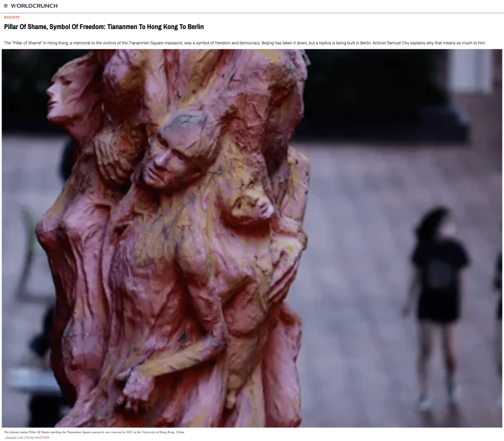
Task: Click the underlined Source label in the caption
Action: pyautogui.click(x=10, y=437)
